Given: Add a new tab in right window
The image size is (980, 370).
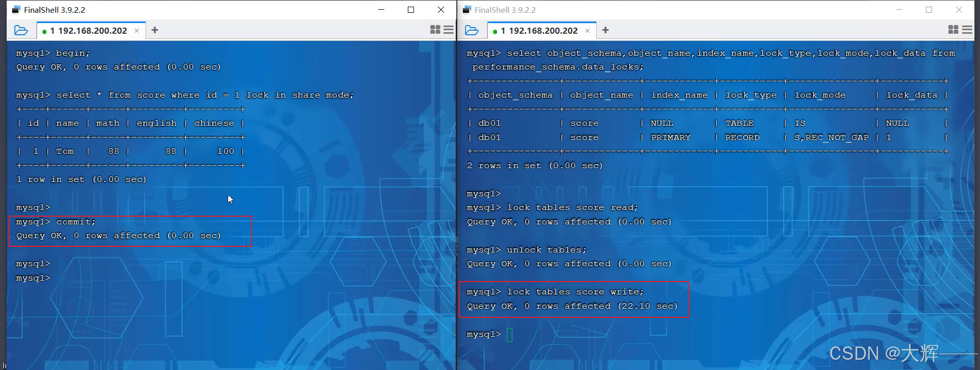Looking at the screenshot, I should pyautogui.click(x=605, y=30).
